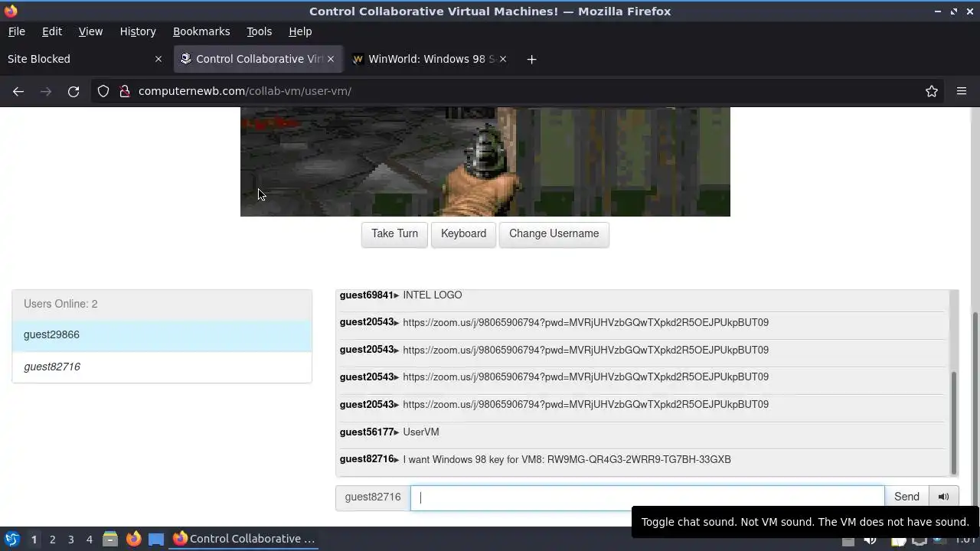Click the 'UserVM' chat message by guest56177
Viewport: 980px width, 551px height.
[x=421, y=432]
